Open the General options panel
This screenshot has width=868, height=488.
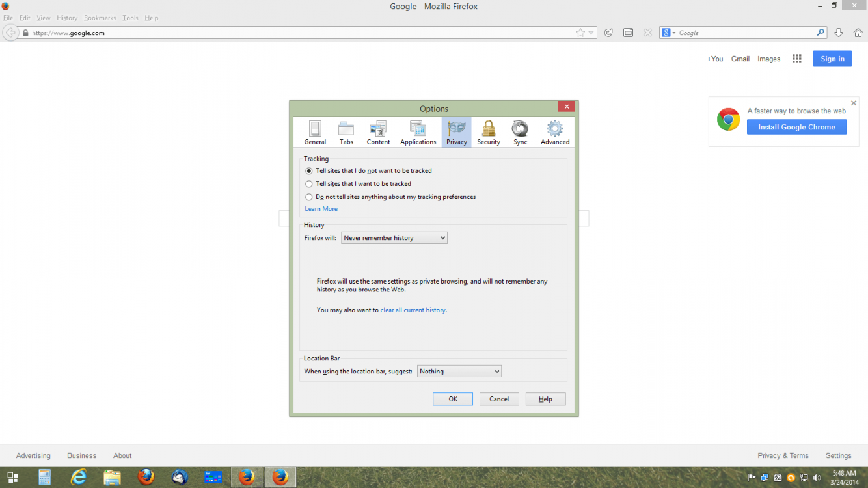point(315,133)
